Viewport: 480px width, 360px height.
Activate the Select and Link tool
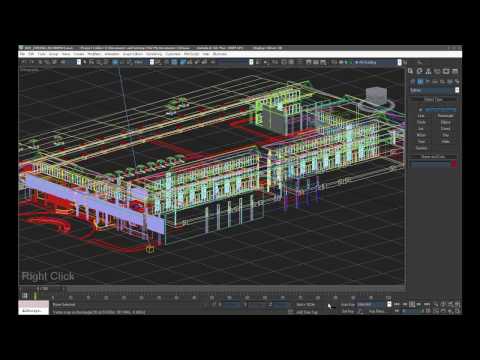tap(40, 62)
